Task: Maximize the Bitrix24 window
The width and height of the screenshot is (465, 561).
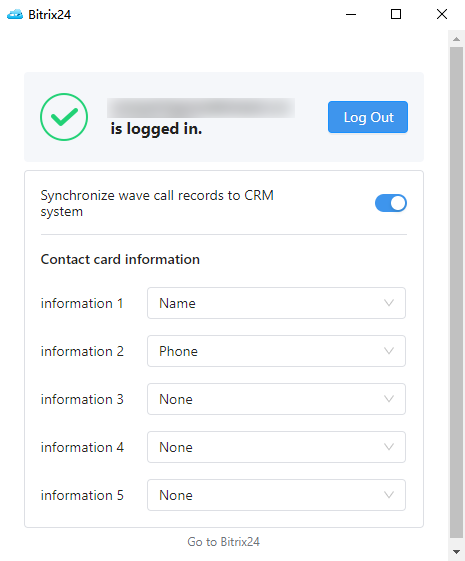Action: 396,15
